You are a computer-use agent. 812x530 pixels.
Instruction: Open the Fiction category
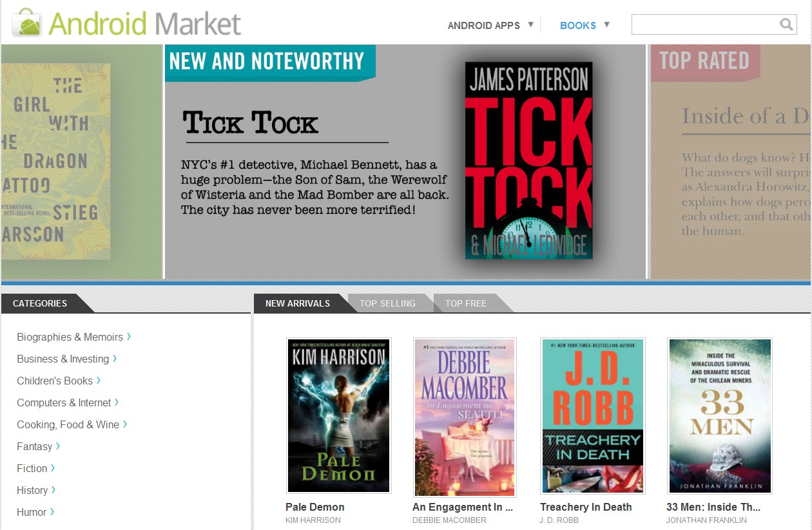coord(32,468)
